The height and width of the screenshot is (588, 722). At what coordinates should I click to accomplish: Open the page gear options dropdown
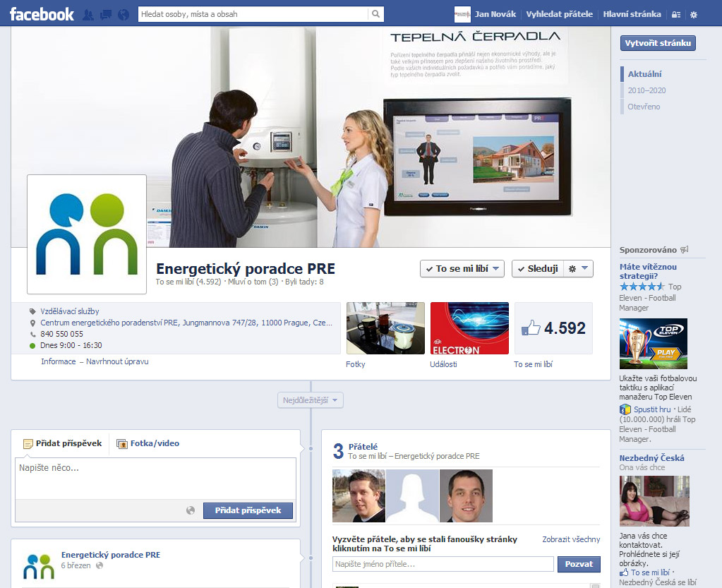click(x=578, y=269)
